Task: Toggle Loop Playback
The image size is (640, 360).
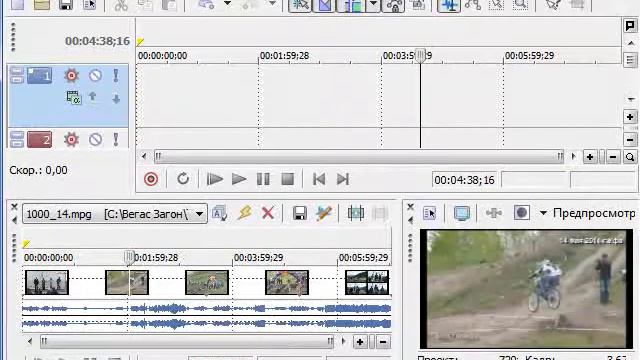Action: click(183, 179)
